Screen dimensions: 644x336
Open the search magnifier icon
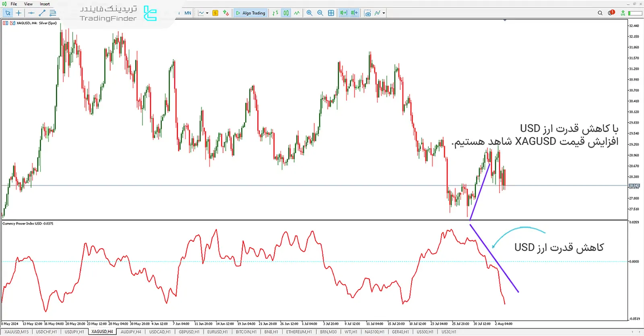point(600,13)
